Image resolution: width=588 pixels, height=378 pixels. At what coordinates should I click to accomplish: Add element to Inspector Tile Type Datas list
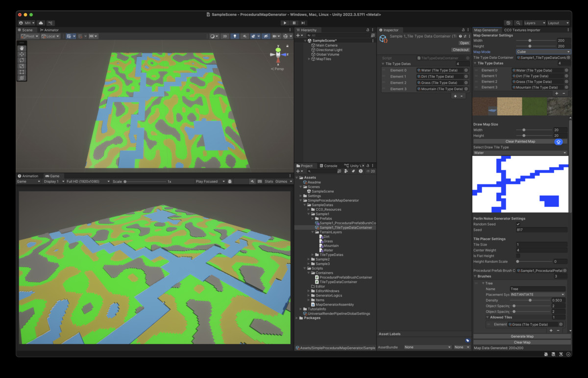(x=455, y=96)
